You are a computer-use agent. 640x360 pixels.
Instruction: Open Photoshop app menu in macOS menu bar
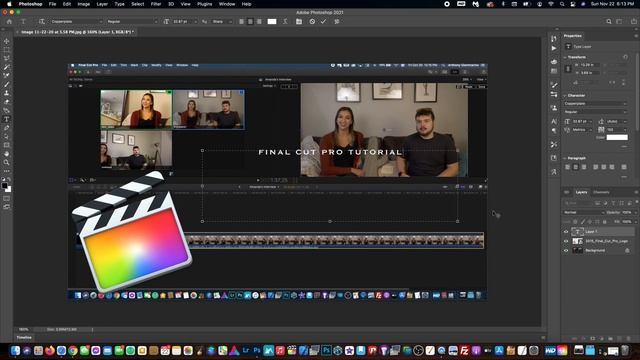(x=30, y=4)
